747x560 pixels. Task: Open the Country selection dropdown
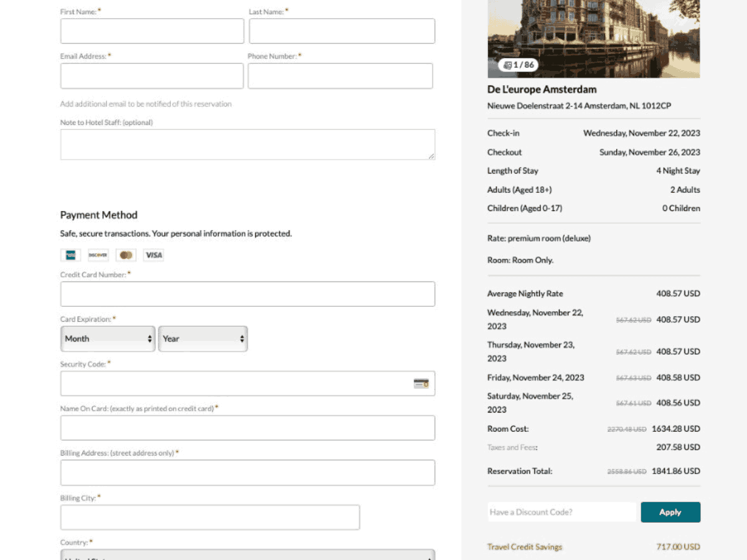click(247, 556)
